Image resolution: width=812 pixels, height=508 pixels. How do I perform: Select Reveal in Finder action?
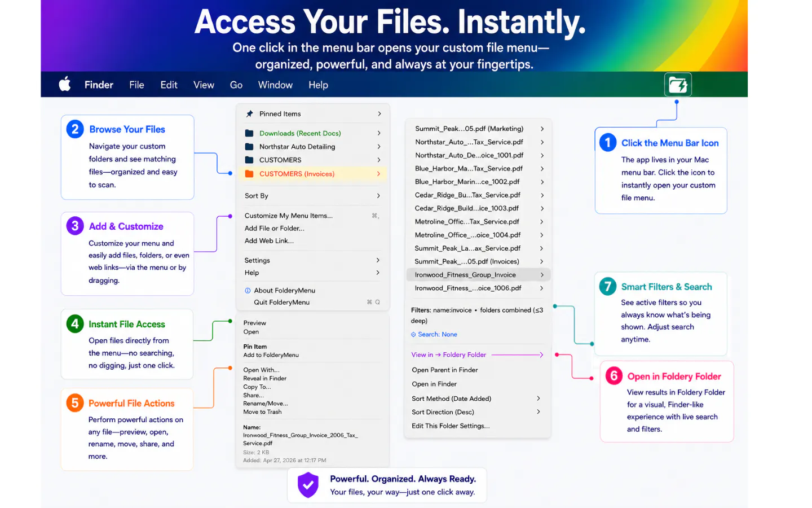(264, 379)
